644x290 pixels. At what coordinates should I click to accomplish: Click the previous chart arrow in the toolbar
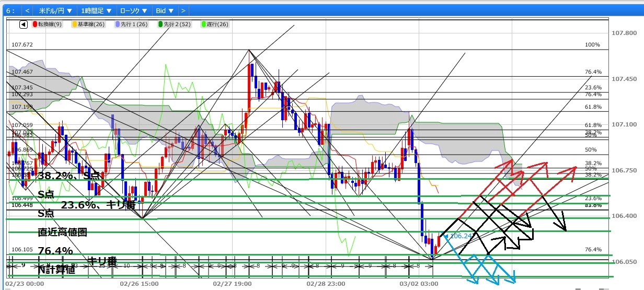point(27,10)
